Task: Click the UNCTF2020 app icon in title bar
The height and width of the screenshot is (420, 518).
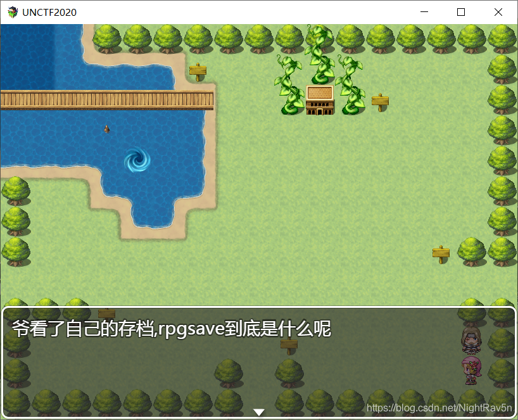Action: (13, 12)
